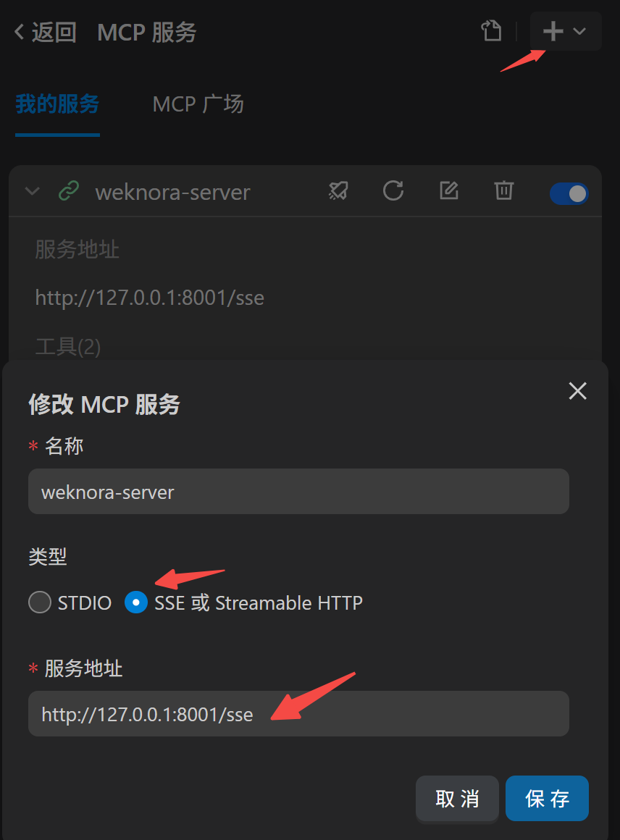Screen dimensions: 620x840
Task: Toggle the weknora-server enable switch
Action: pos(569,193)
